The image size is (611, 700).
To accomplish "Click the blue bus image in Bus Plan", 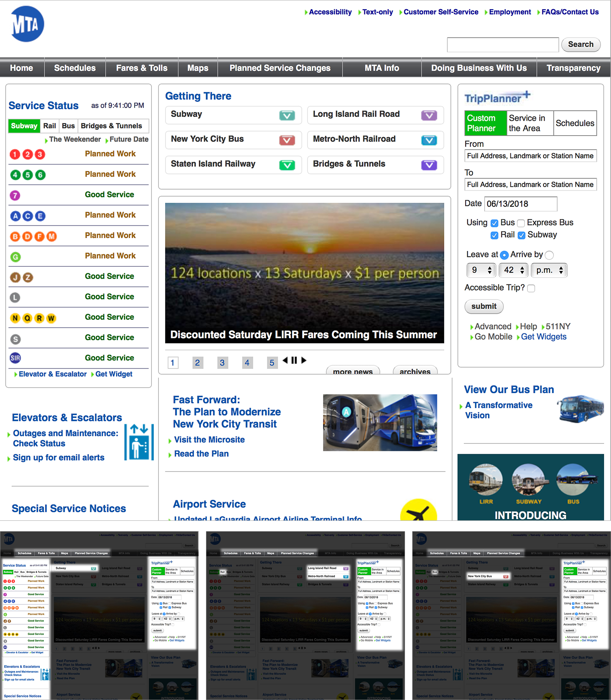I will [580, 408].
